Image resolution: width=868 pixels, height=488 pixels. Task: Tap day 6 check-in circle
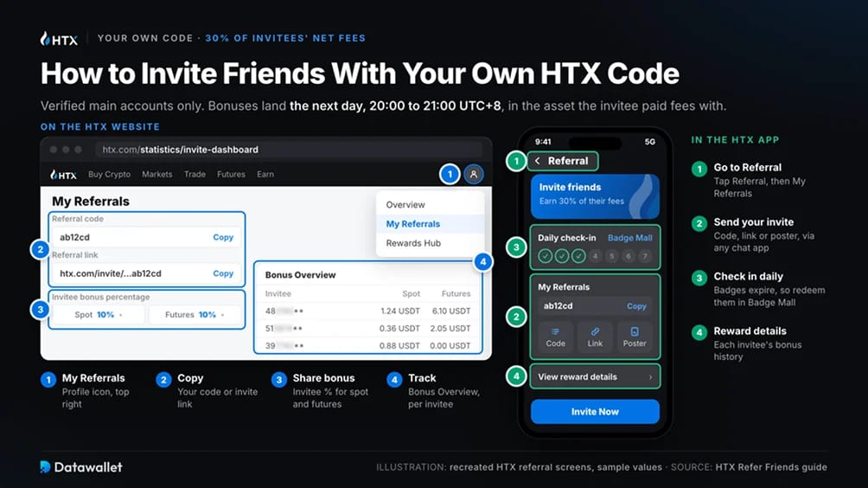(629, 256)
